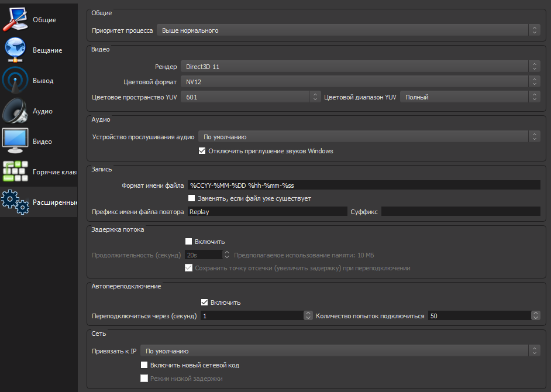This screenshot has width=551, height=392.
Task: Enable Включить новый сетевой код checkbox
Action: [x=144, y=365]
